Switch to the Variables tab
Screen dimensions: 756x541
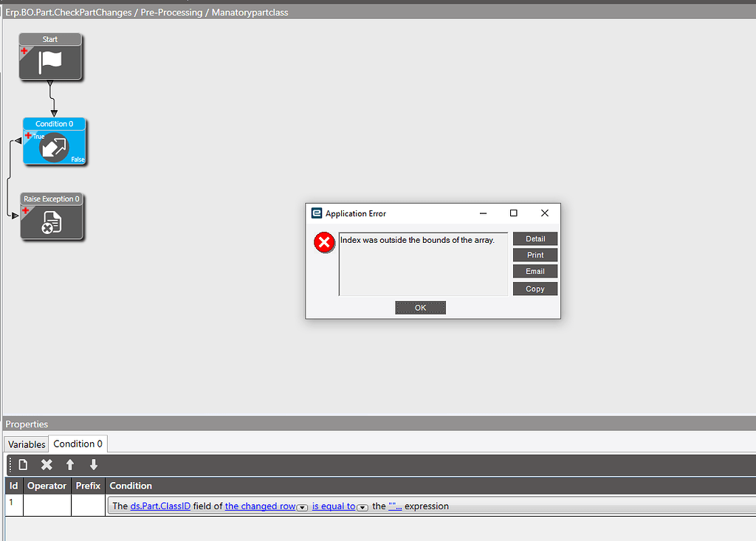pyautogui.click(x=26, y=444)
